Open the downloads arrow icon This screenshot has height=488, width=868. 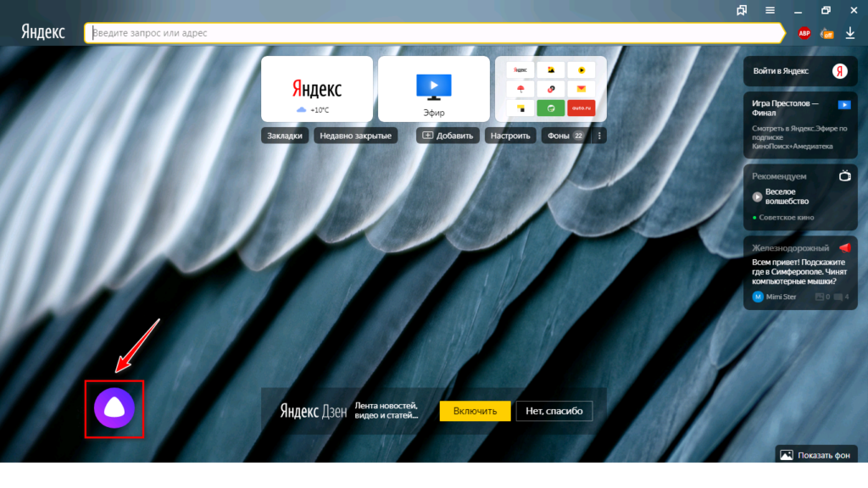tap(849, 33)
